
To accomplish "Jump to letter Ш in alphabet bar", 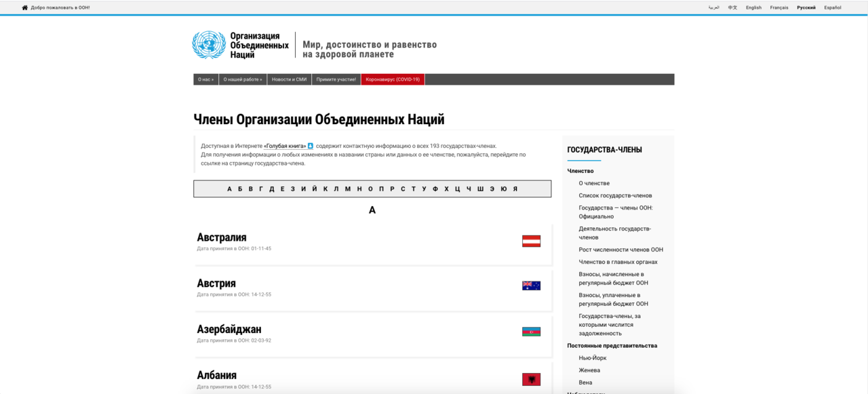I will point(480,189).
